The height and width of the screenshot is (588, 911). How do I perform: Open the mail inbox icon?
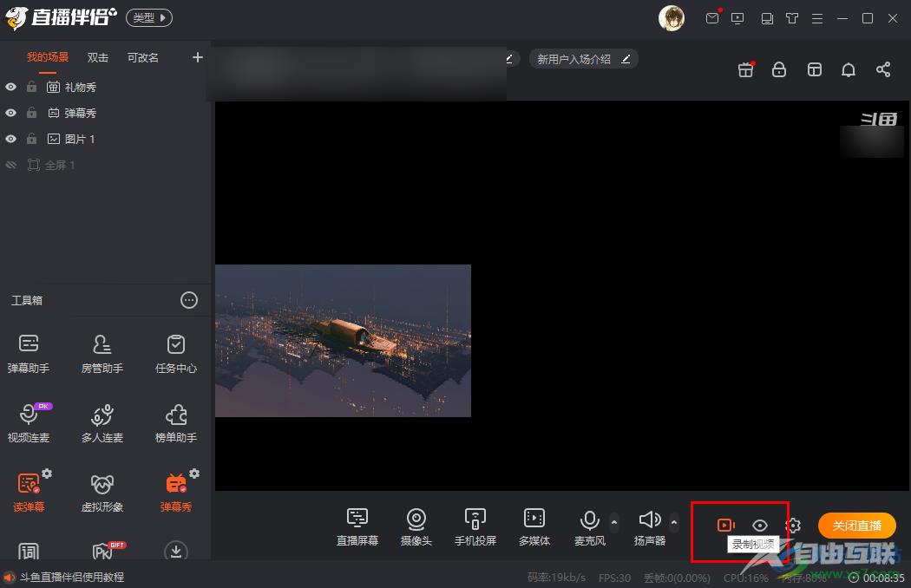click(x=712, y=18)
